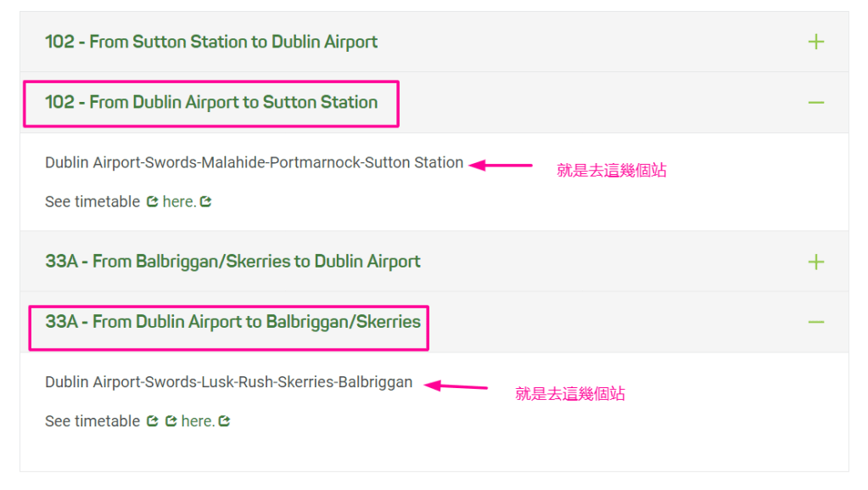The height and width of the screenshot is (490, 868).
Task: Select heading text '33A - From Balbriggan/Skerries to Dublin Airport'
Action: click(x=232, y=262)
